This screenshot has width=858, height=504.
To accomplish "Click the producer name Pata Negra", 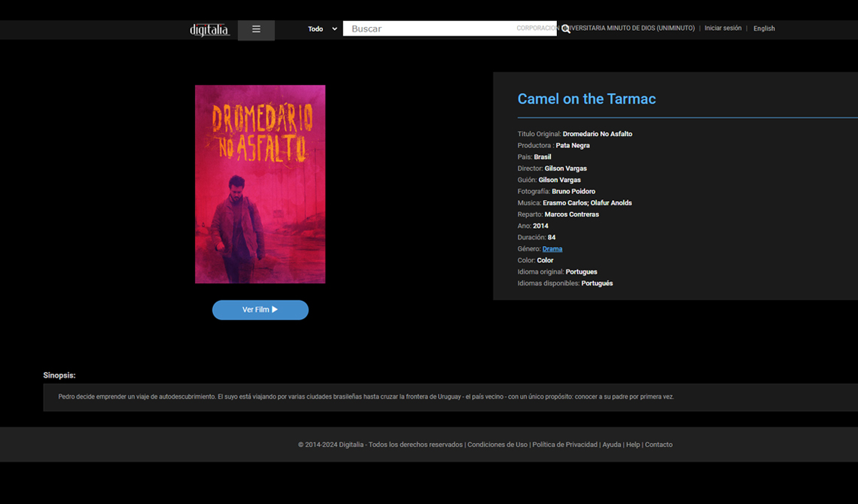I will tap(573, 145).
